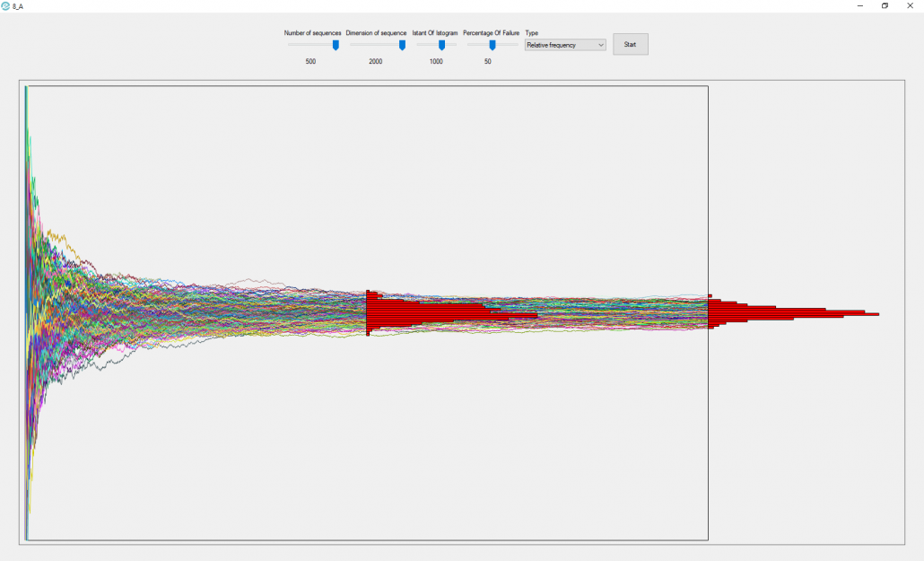924x561 pixels.
Task: Open the Type dropdown showing Relative frequency
Action: [565, 45]
